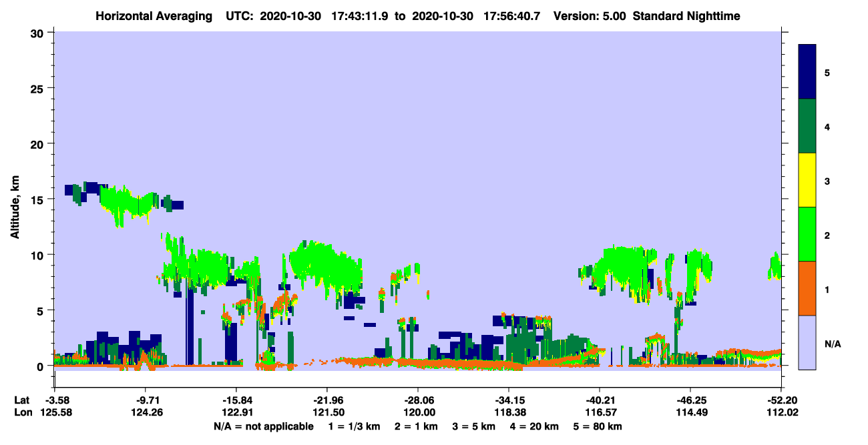
Task: Click the '4 = 20 km' legend note
Action: click(536, 426)
